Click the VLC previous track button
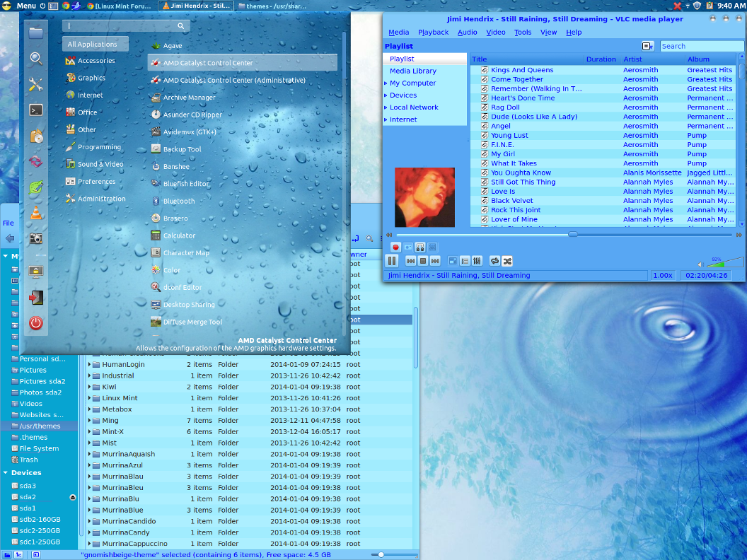The height and width of the screenshot is (560, 747). 411,261
